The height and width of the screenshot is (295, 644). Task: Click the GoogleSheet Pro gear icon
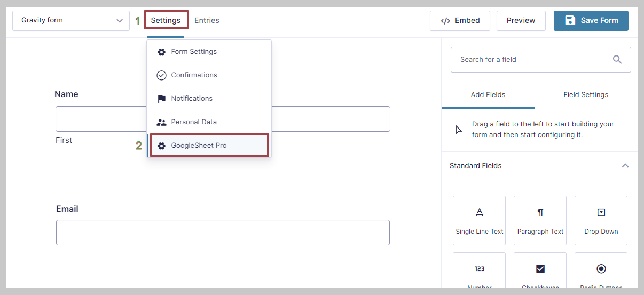(x=161, y=146)
